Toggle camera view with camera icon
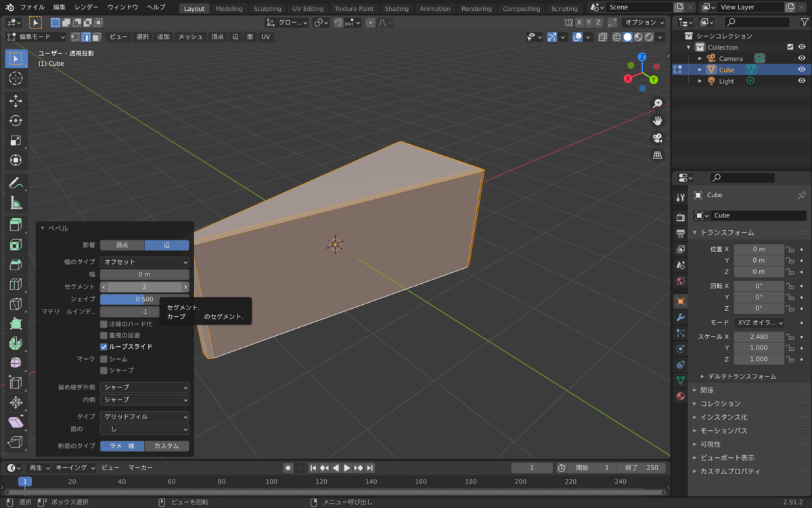This screenshot has width=812, height=508. 657,138
